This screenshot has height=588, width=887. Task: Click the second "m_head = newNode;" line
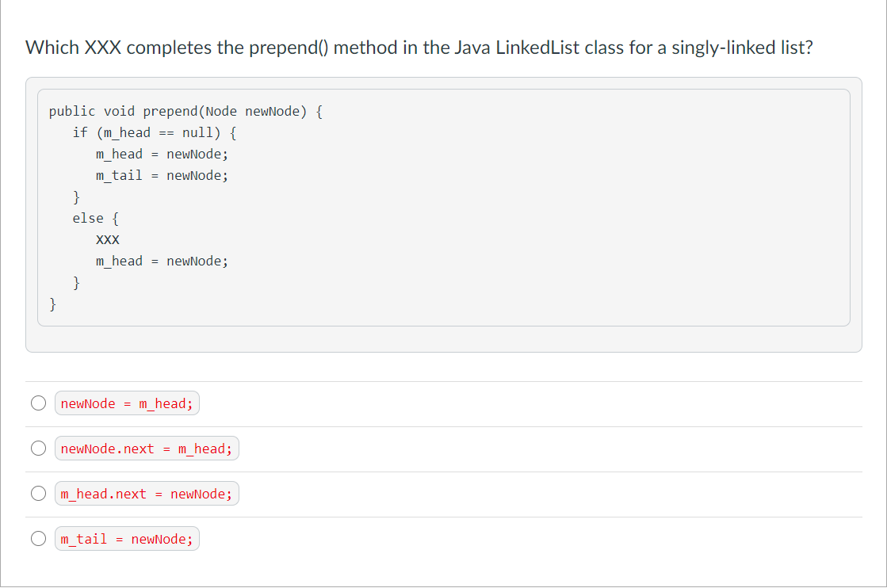coord(162,260)
